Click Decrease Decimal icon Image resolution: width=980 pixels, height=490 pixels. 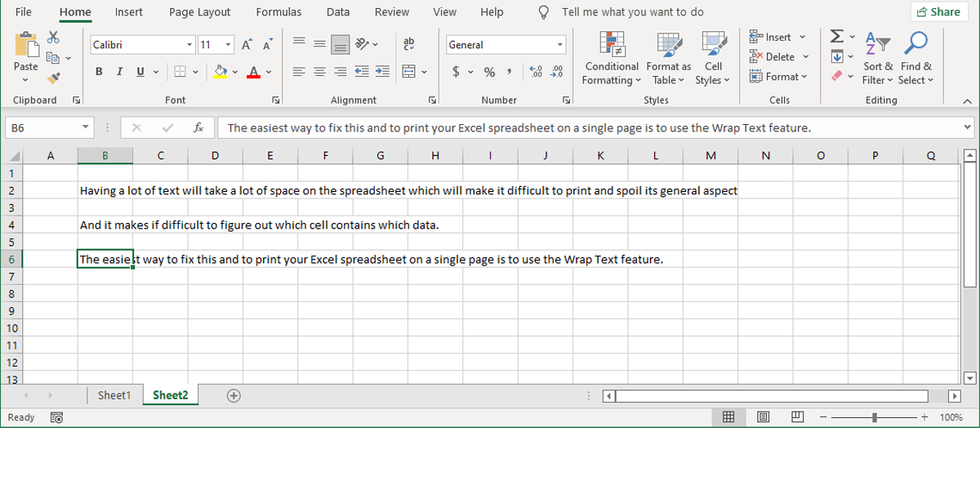point(556,72)
